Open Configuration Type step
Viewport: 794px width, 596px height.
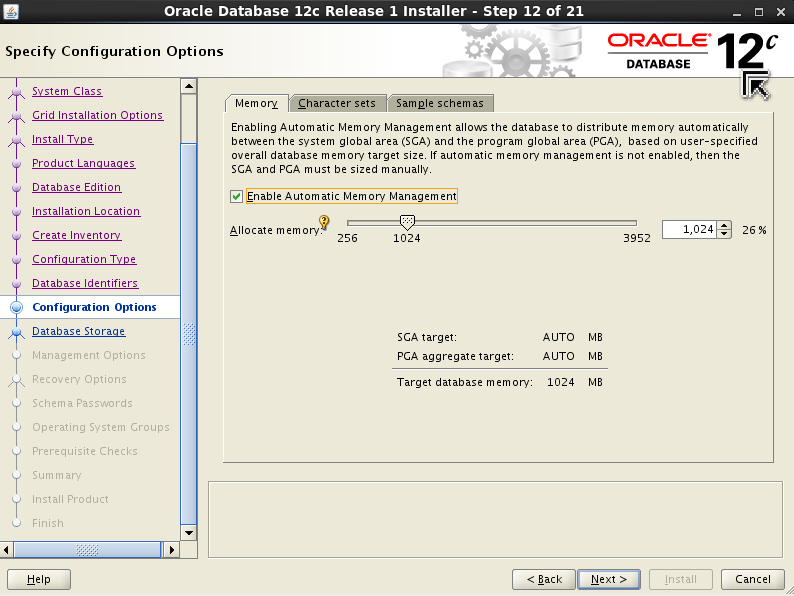coord(84,259)
